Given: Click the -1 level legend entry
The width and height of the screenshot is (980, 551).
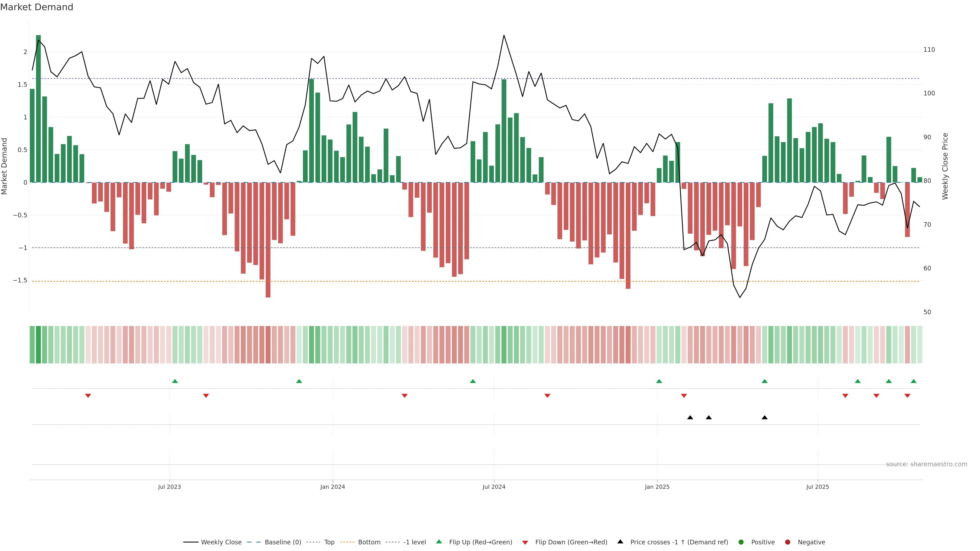Looking at the screenshot, I should tap(414, 542).
